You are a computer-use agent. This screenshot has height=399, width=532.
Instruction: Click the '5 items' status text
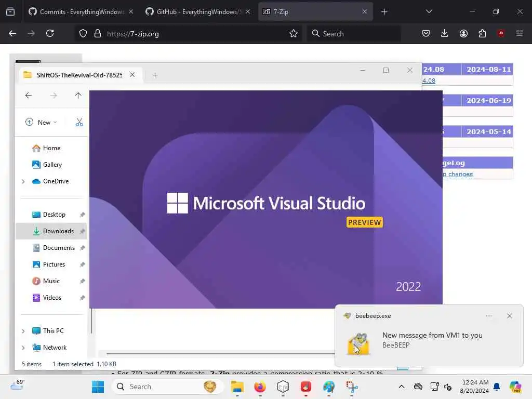pos(32,364)
